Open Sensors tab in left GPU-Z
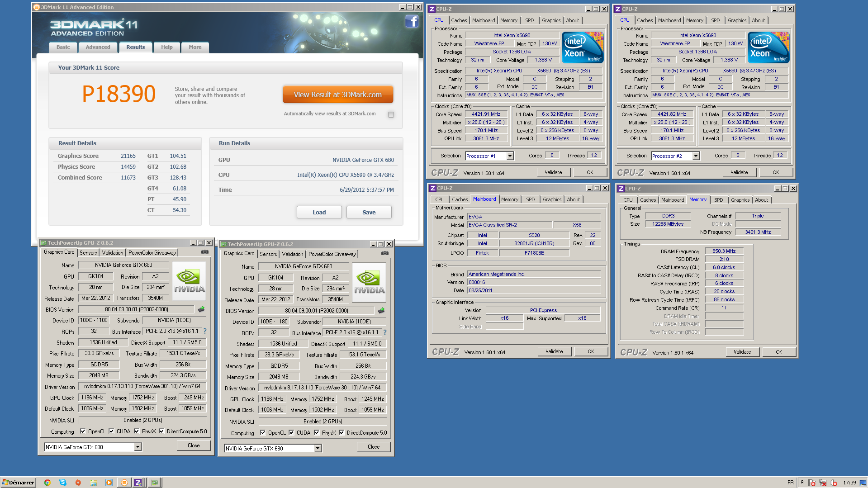The image size is (868, 488). point(88,253)
